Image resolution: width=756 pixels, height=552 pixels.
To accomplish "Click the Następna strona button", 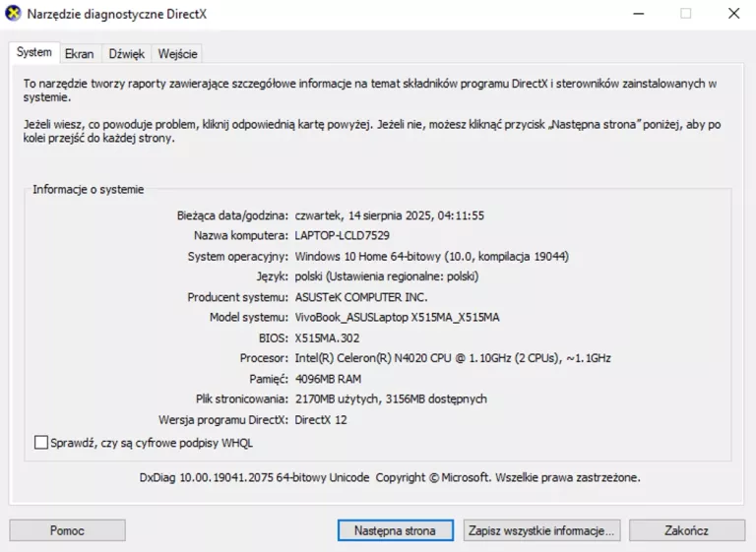I will [395, 530].
